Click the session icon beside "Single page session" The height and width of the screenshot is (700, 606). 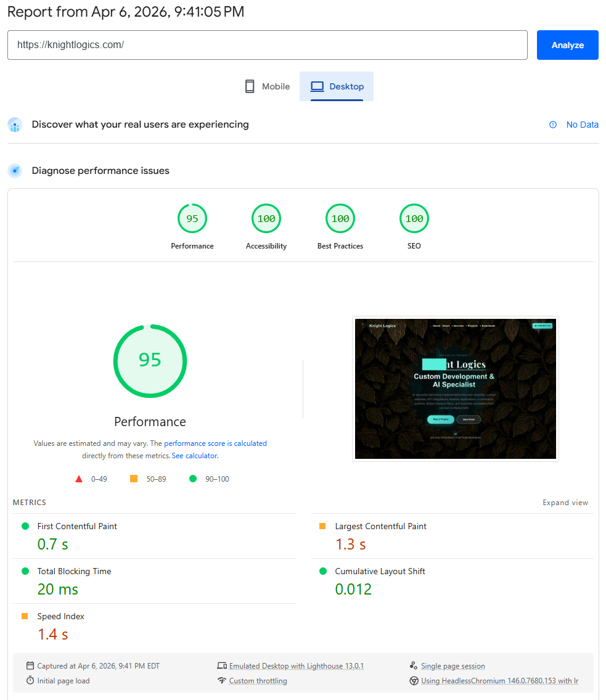(413, 665)
